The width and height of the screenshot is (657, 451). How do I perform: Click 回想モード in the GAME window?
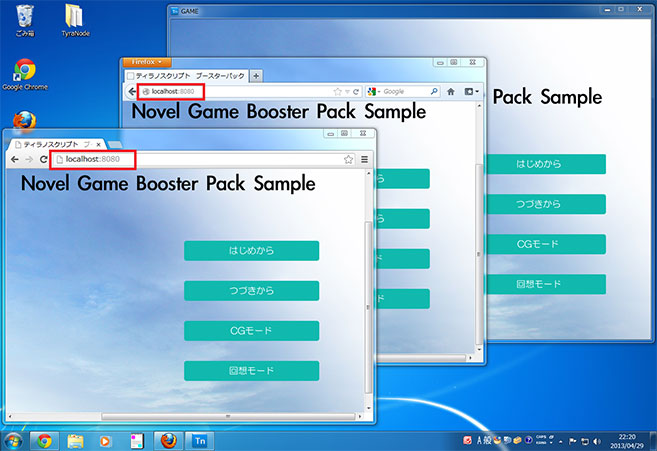[545, 284]
